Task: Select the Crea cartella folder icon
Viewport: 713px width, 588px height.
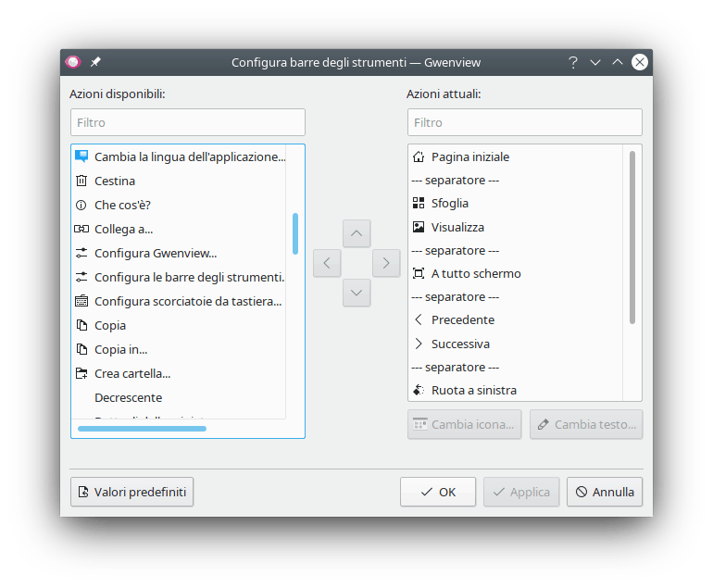Action: pos(81,373)
